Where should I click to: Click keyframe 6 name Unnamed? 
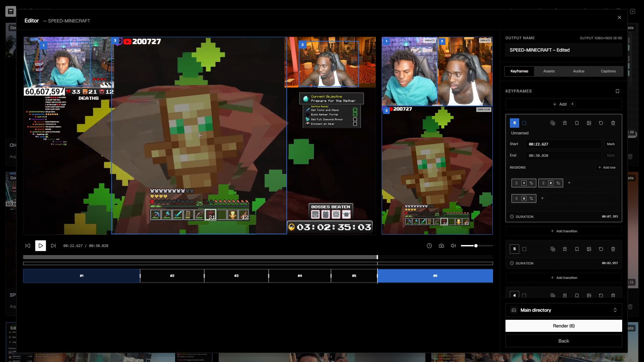pyautogui.click(x=520, y=133)
